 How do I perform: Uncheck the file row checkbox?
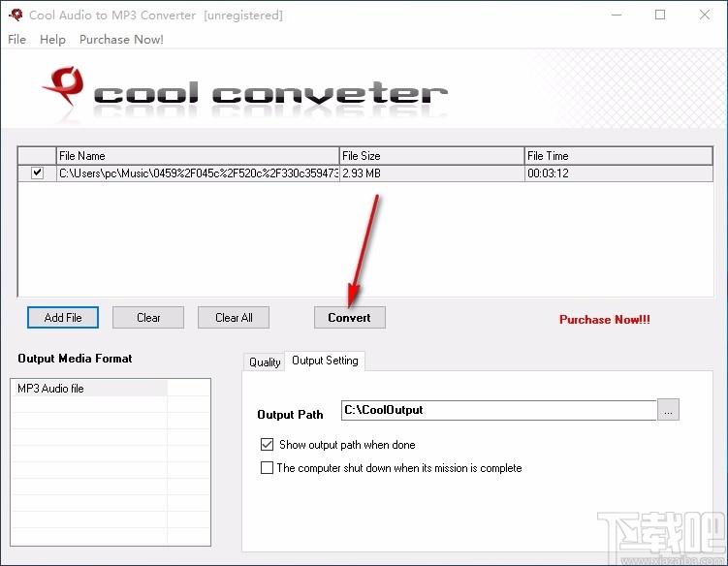(x=37, y=173)
